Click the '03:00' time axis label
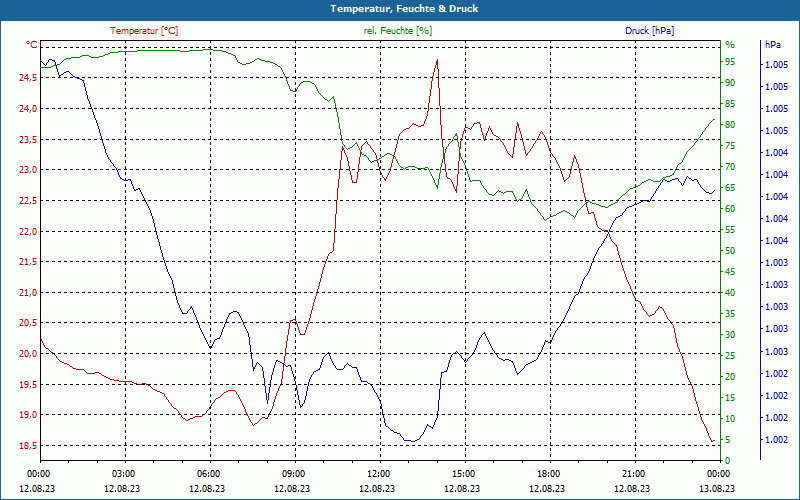 (x=124, y=473)
